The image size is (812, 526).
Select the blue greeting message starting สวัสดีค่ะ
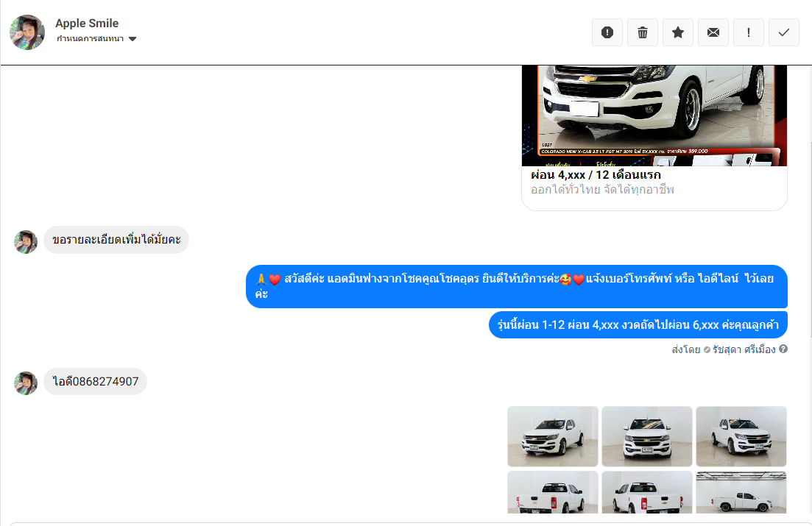(516, 286)
